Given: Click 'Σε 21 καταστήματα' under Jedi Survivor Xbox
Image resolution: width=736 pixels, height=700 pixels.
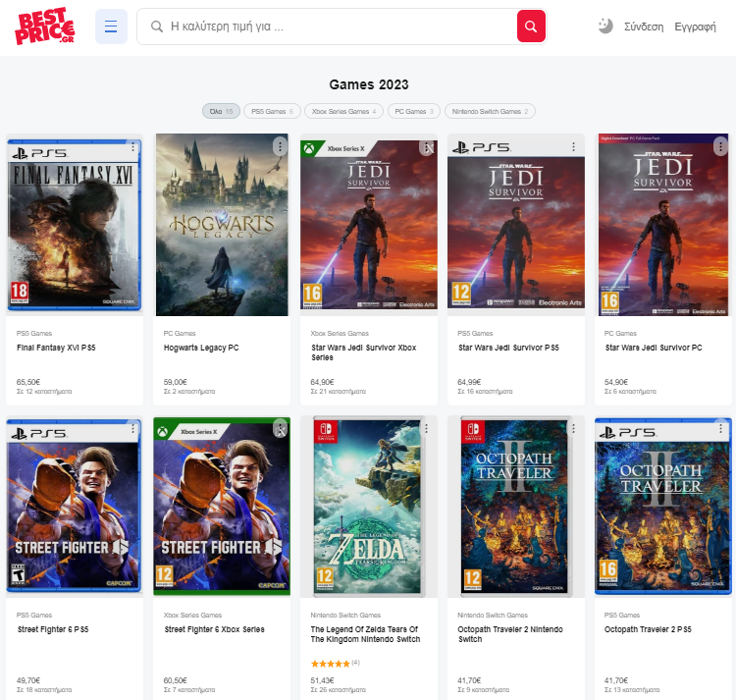Looking at the screenshot, I should point(338,392).
